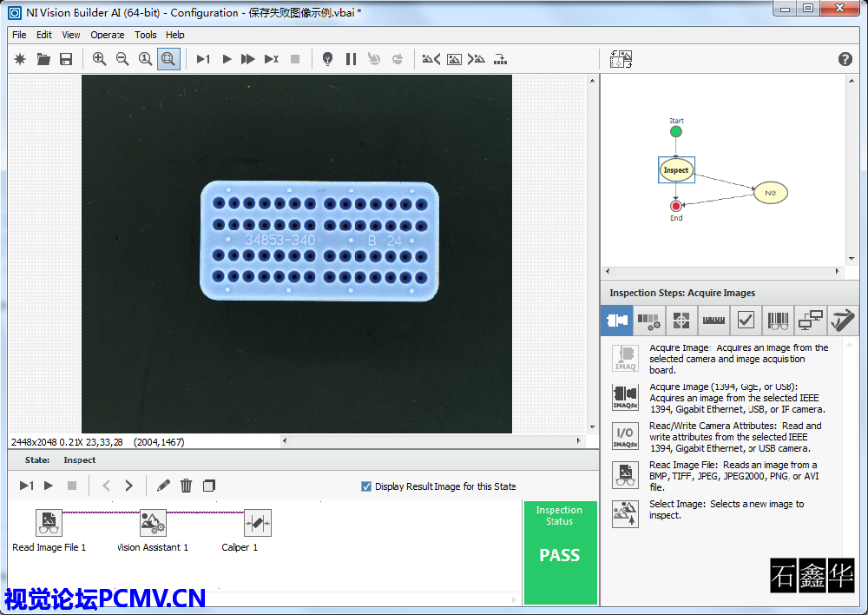This screenshot has width=868, height=615.
Task: Select the Measure Features ruler tab
Action: click(713, 321)
